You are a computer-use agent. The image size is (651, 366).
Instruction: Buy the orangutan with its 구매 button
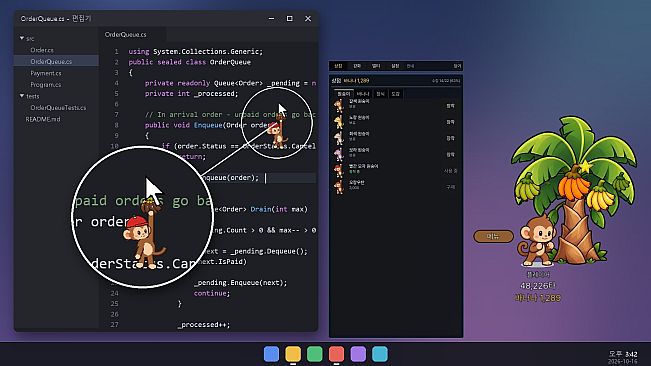[450, 187]
